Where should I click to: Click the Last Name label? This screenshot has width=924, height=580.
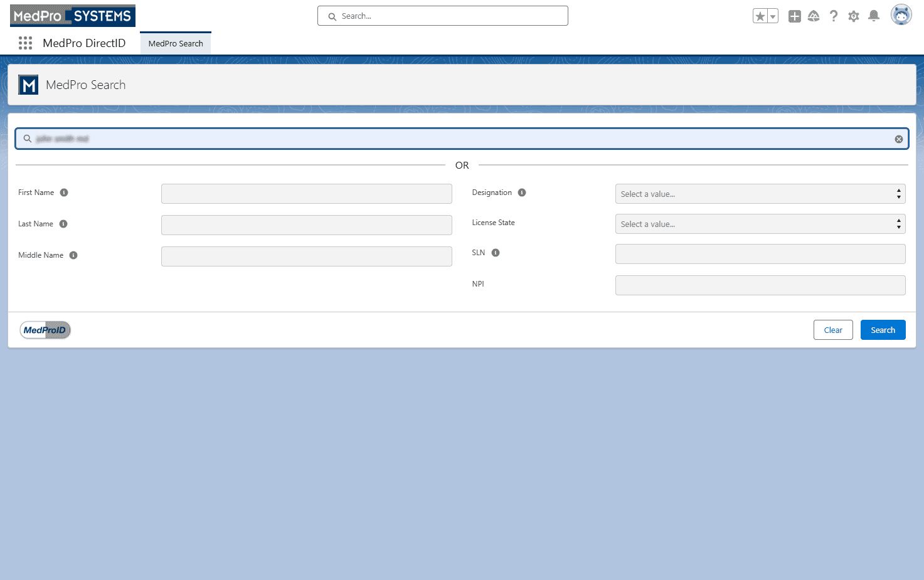36,224
